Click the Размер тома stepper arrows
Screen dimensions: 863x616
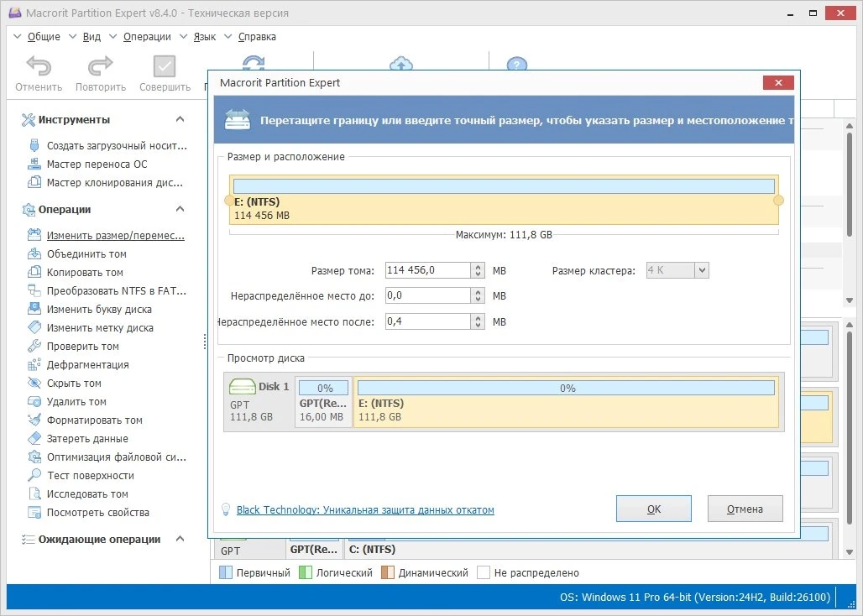pos(478,270)
